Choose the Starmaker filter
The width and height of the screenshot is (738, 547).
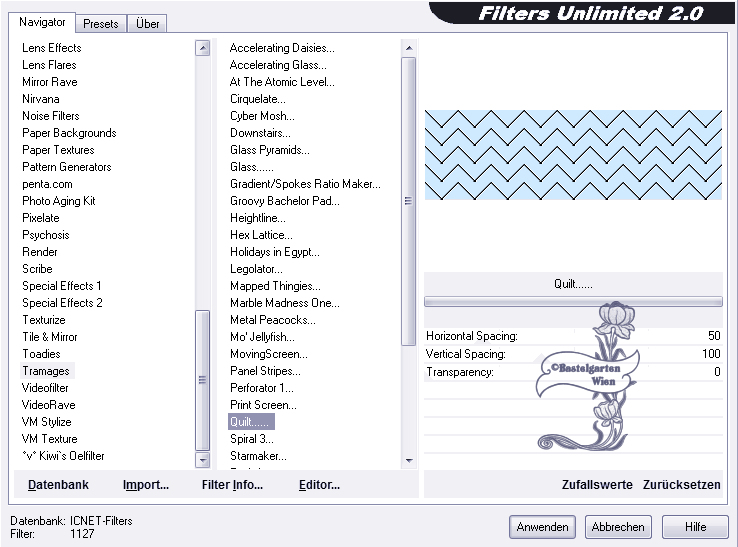tap(258, 456)
